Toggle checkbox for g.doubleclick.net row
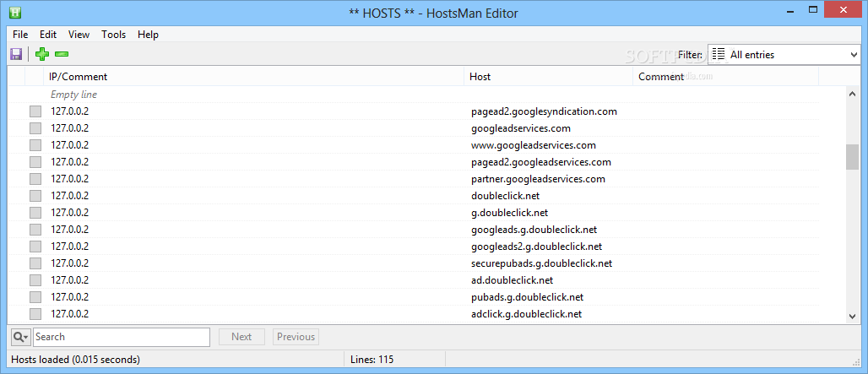 [35, 213]
